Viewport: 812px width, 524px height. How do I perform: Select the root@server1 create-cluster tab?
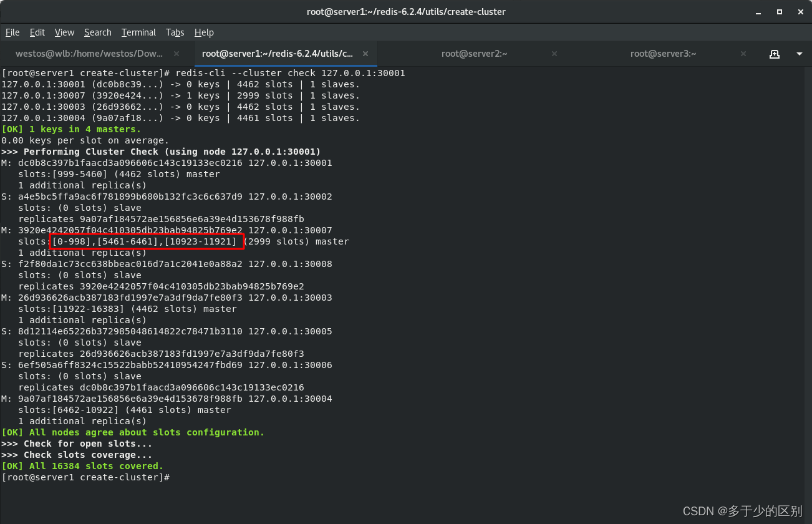pos(278,54)
